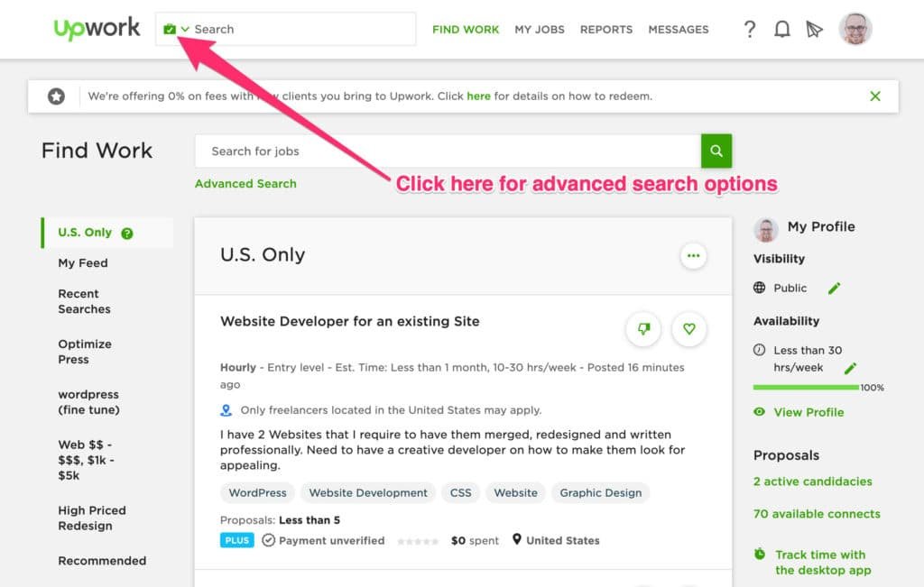Edit Public visibility with pencil icon
Image resolution: width=924 pixels, height=587 pixels.
coord(834,288)
